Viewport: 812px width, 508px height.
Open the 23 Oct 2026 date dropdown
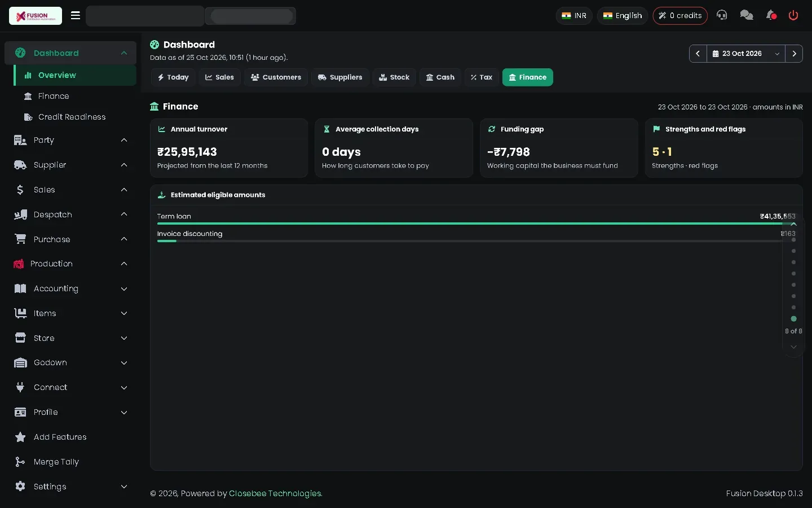[745, 54]
